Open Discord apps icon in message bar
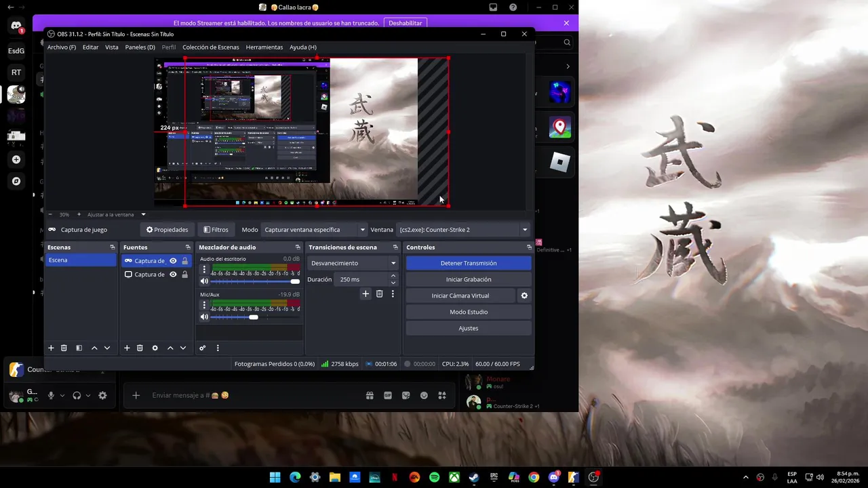The height and width of the screenshot is (488, 868). pos(442,395)
